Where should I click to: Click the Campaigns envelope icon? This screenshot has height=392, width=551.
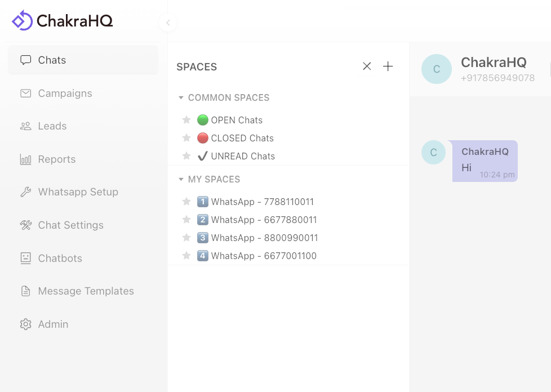pos(26,93)
